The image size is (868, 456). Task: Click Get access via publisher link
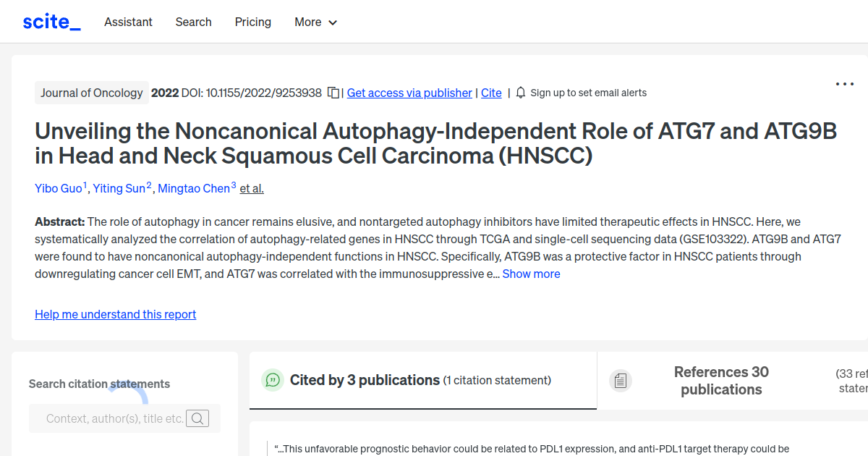[409, 93]
